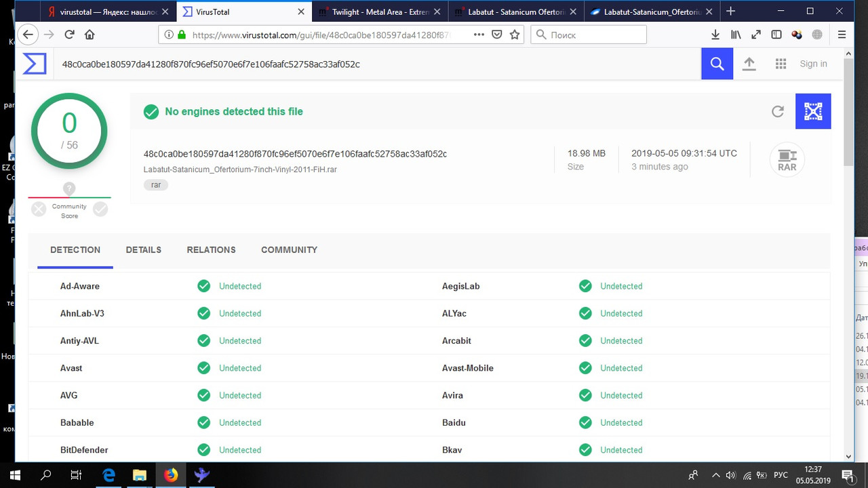Viewport: 868px width, 488px height.
Task: Click the РУС language indicator
Action: coord(781,475)
